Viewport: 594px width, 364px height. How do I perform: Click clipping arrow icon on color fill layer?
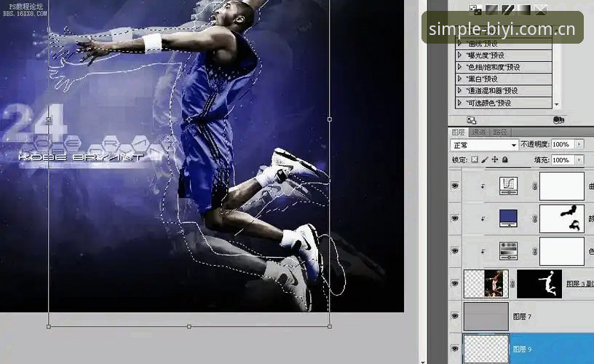click(482, 218)
